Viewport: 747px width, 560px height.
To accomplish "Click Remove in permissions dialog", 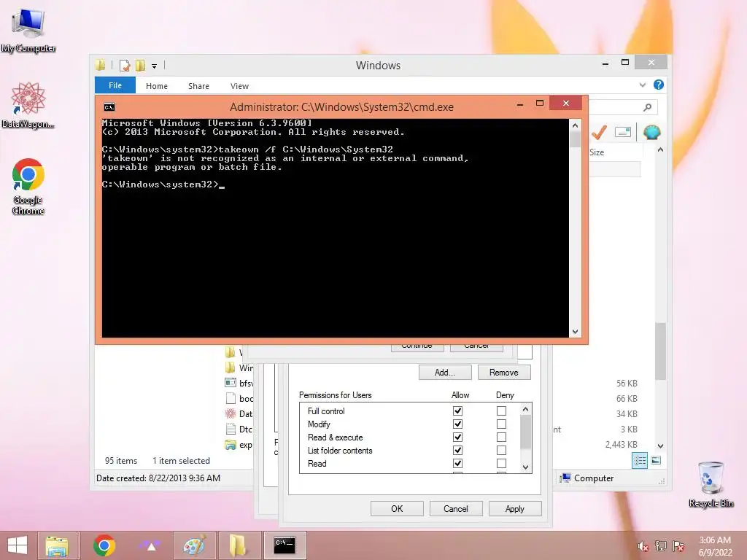I will 504,373.
